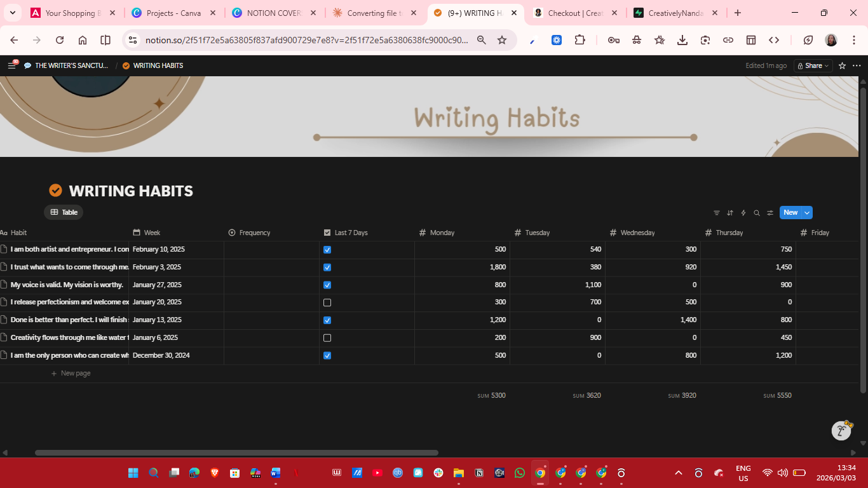The image size is (868, 488).
Task: Create an entry with the blue New button
Action: pos(790,212)
